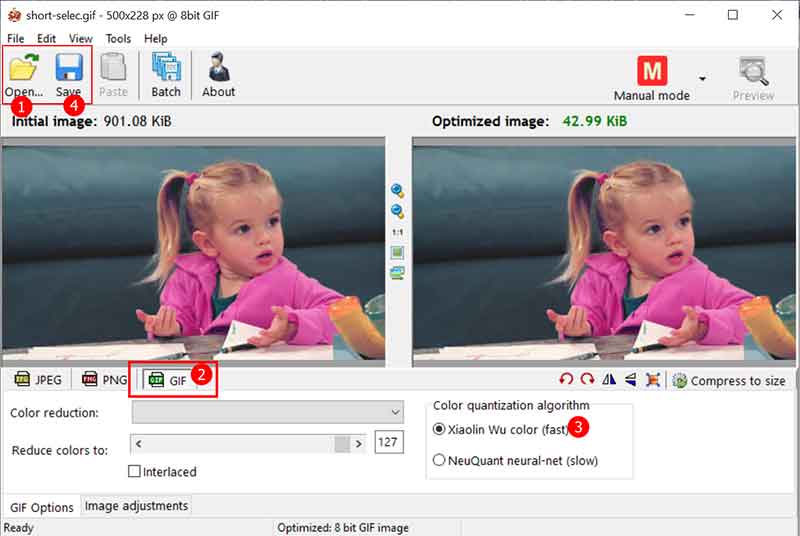This screenshot has width=800, height=536.
Task: Set preview zoom to 1:1
Action: (397, 231)
